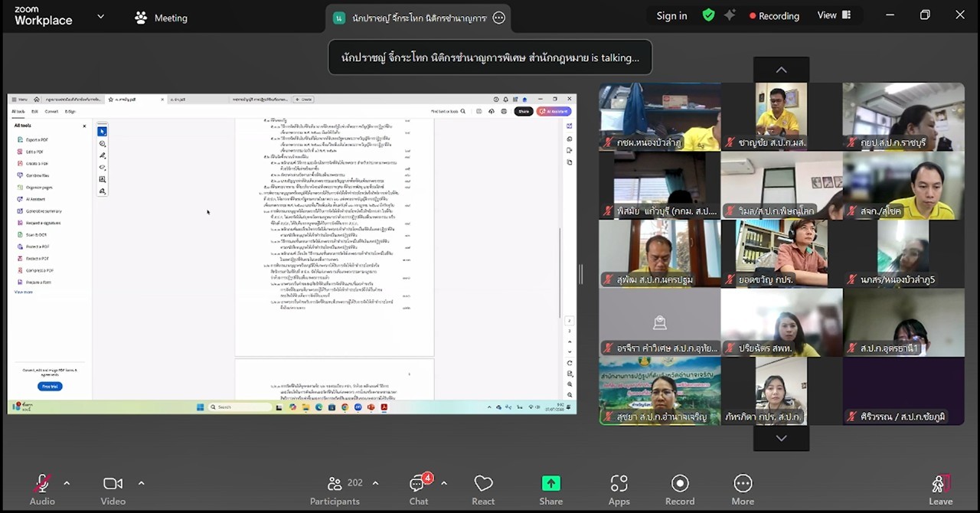Choose Export a PDF in Acrobat tools
980x513 pixels.
(x=33, y=139)
